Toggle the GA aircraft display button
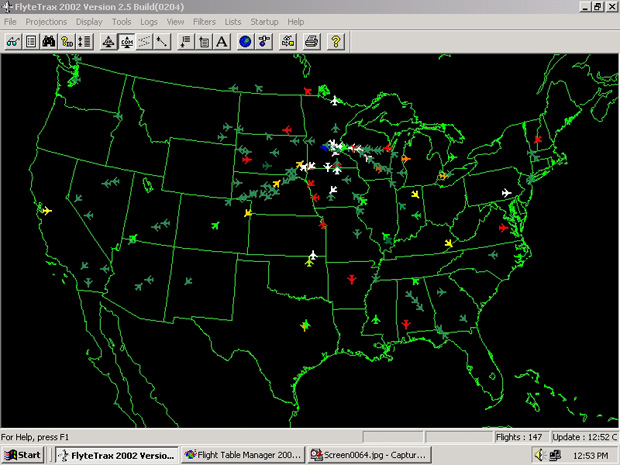 click(x=108, y=41)
